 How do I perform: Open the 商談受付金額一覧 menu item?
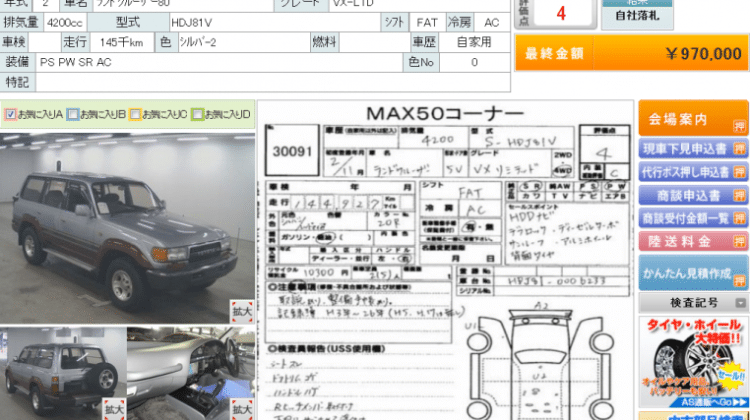point(685,218)
